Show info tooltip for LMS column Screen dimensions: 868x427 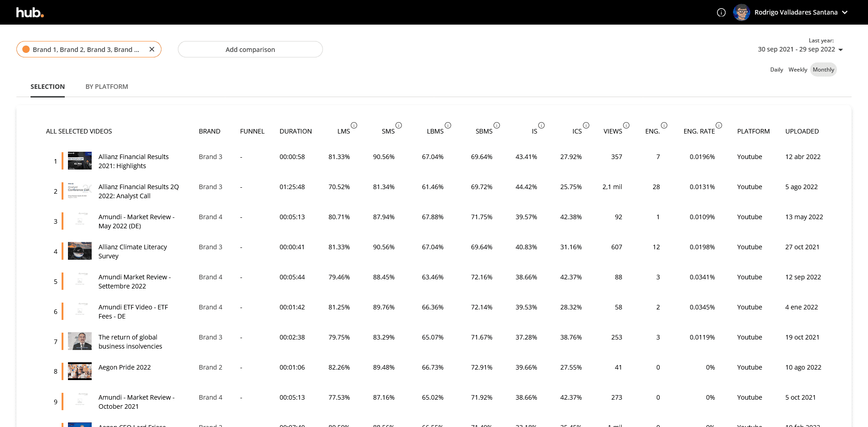pos(354,125)
